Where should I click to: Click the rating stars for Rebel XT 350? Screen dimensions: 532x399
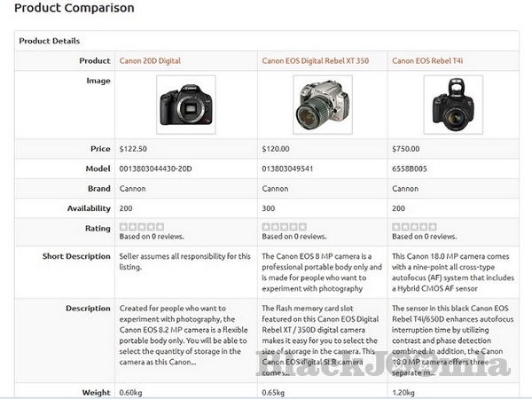285,227
